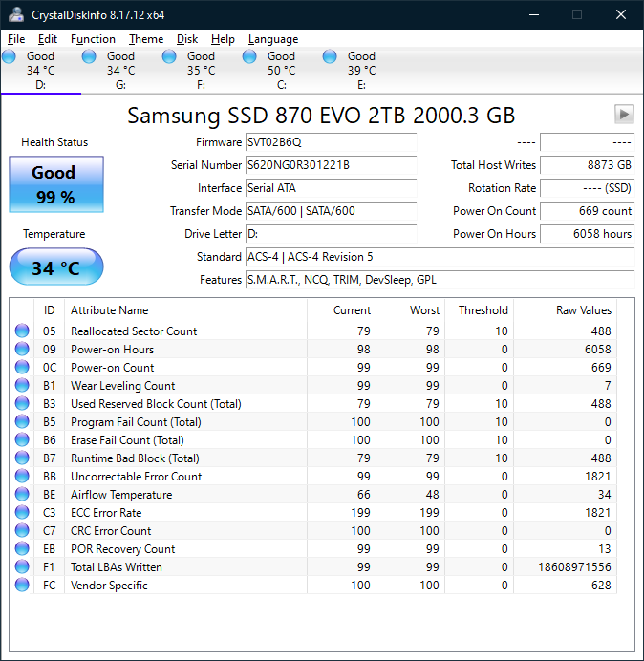Open the Help menu
Image resolution: width=644 pixels, height=661 pixels.
coord(223,39)
